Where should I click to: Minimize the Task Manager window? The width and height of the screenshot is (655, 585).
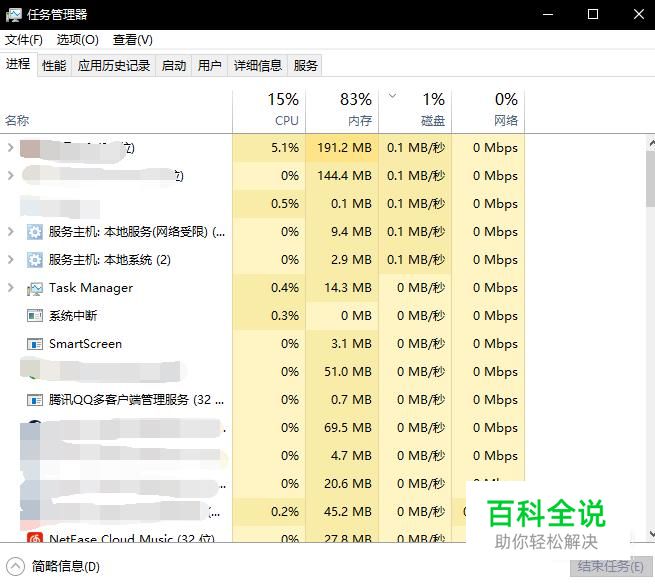548,15
